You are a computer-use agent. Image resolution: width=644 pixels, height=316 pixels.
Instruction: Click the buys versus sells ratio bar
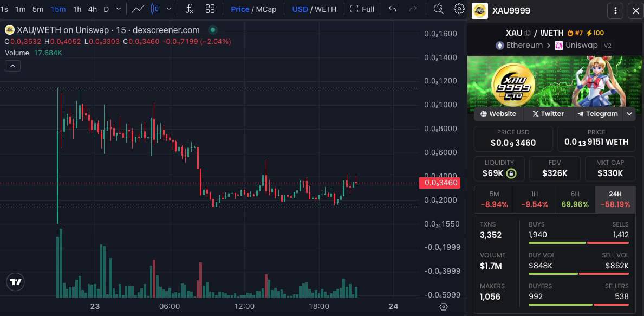(x=578, y=243)
